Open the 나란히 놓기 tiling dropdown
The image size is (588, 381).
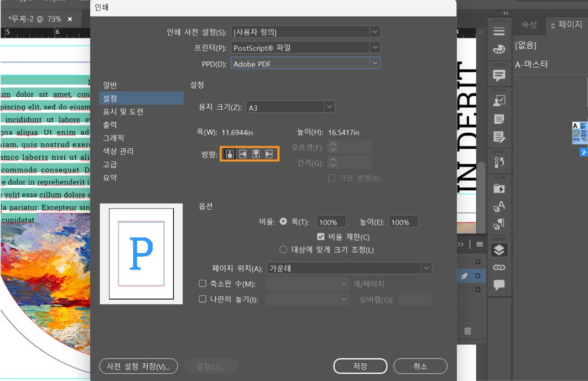coord(308,299)
